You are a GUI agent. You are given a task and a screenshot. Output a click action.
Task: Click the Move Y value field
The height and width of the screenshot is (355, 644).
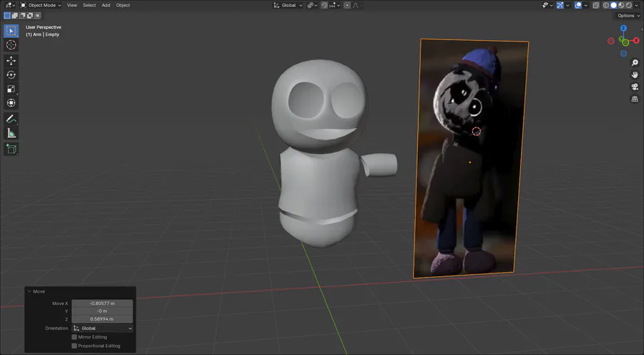[102, 311]
